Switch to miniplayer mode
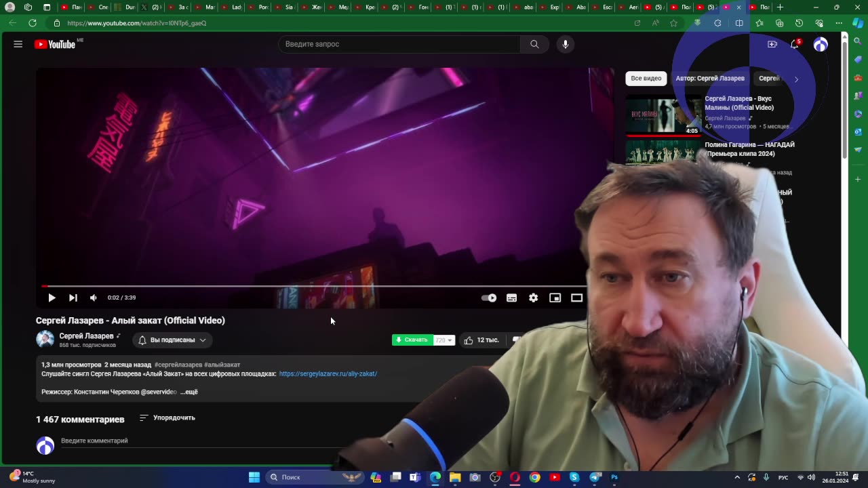This screenshot has height=488, width=868. pos(555,298)
